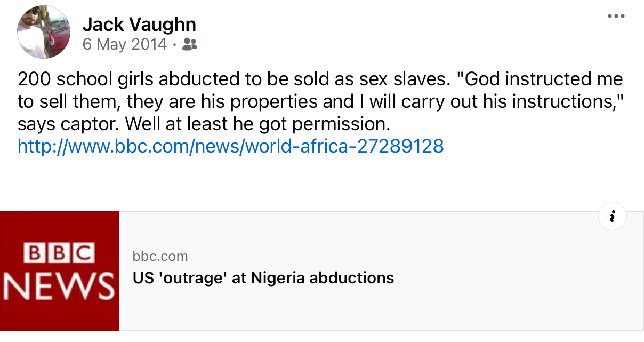Open the three-dot post options menu

coord(616,16)
